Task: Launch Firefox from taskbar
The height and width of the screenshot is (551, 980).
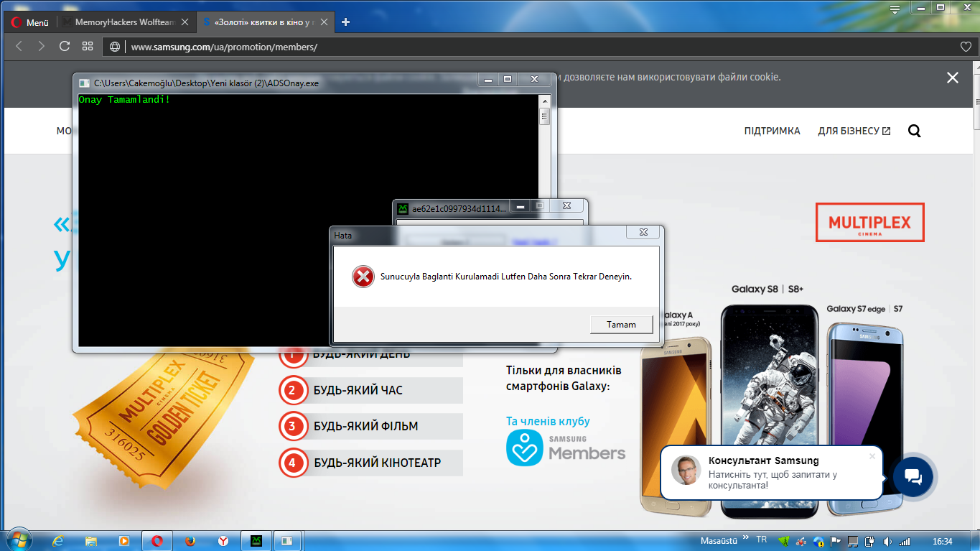Action: pyautogui.click(x=190, y=541)
